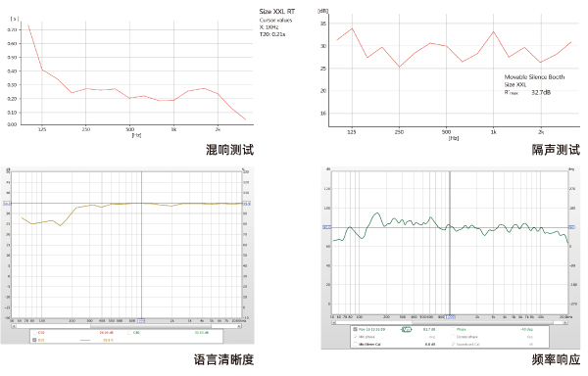588x376 pixels.
Task: Click the cursor frequency box on response axis
Action: [x=450, y=317]
